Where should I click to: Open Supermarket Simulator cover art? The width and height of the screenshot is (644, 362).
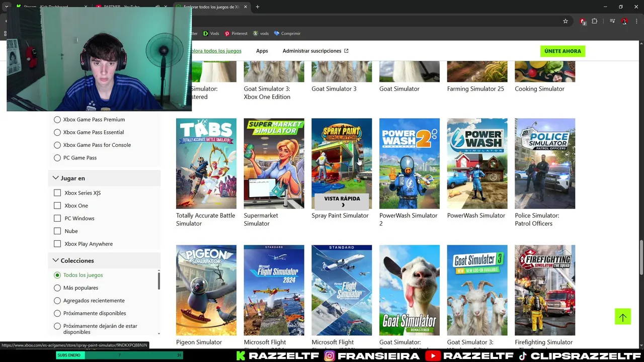click(274, 163)
